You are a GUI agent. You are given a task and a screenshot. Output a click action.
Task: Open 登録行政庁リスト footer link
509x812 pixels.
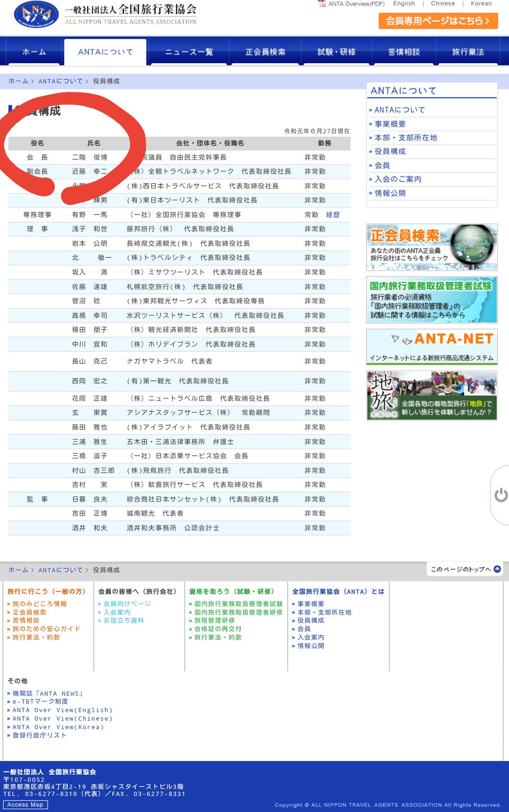(39, 735)
